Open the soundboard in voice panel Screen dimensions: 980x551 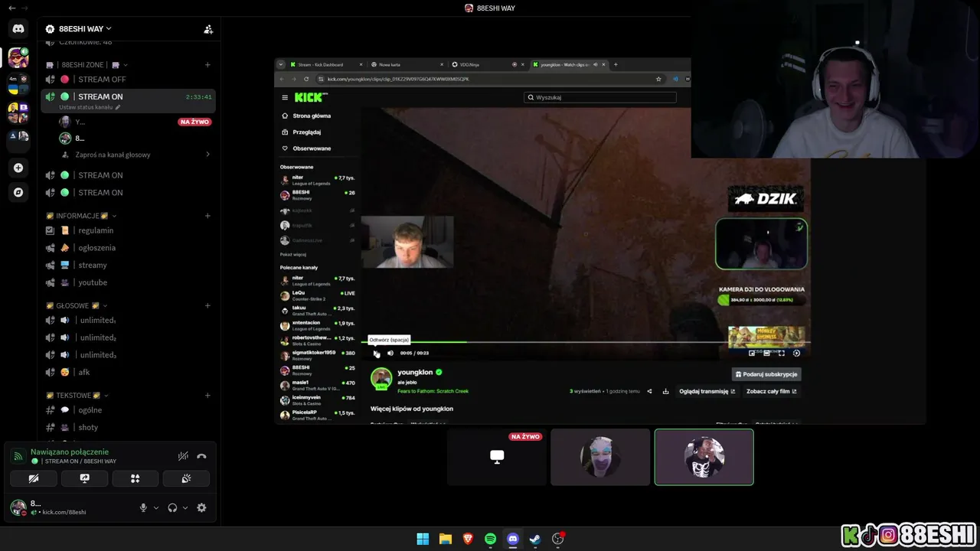[x=186, y=478]
